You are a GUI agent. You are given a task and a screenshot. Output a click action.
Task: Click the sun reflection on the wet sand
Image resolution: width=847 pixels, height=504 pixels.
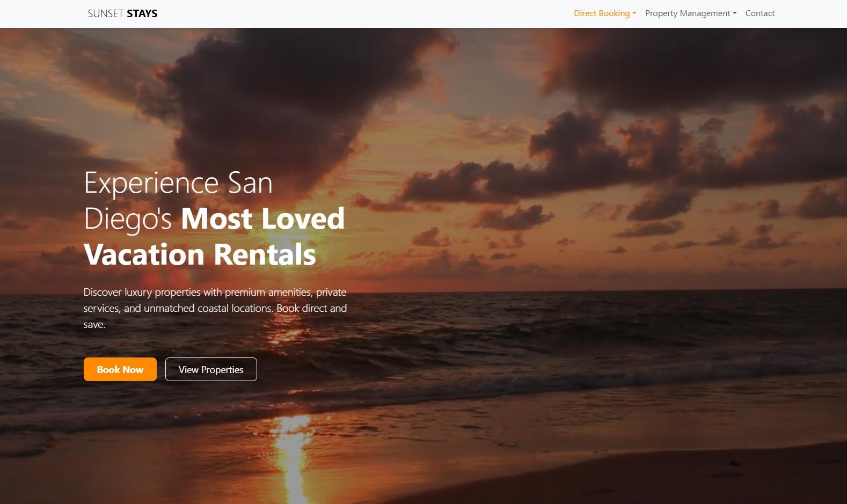click(x=293, y=456)
